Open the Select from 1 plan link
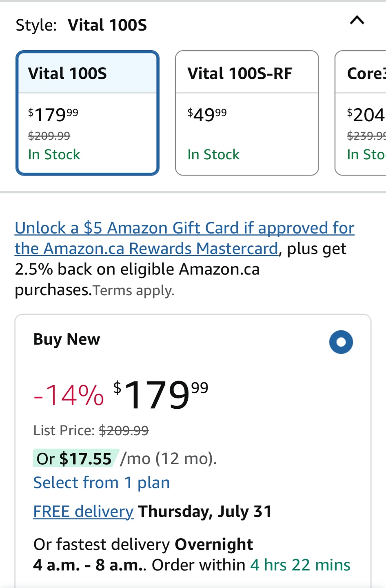The image size is (386, 588). (102, 483)
